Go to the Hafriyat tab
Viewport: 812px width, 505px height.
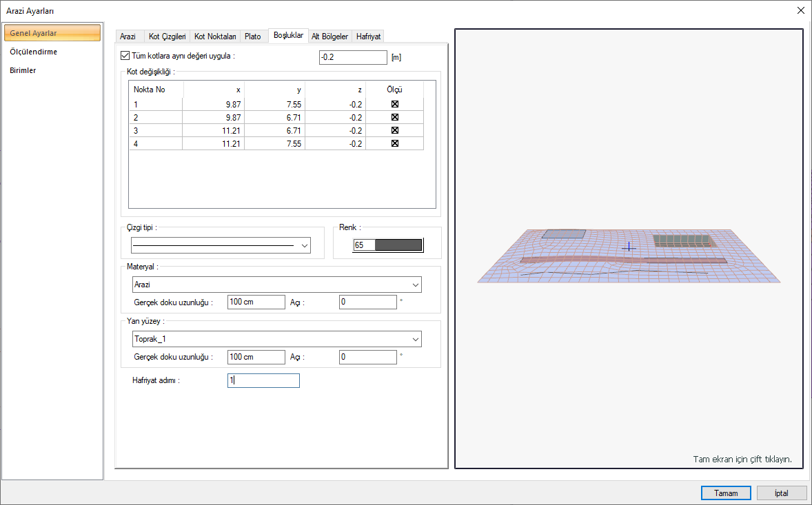pos(368,37)
